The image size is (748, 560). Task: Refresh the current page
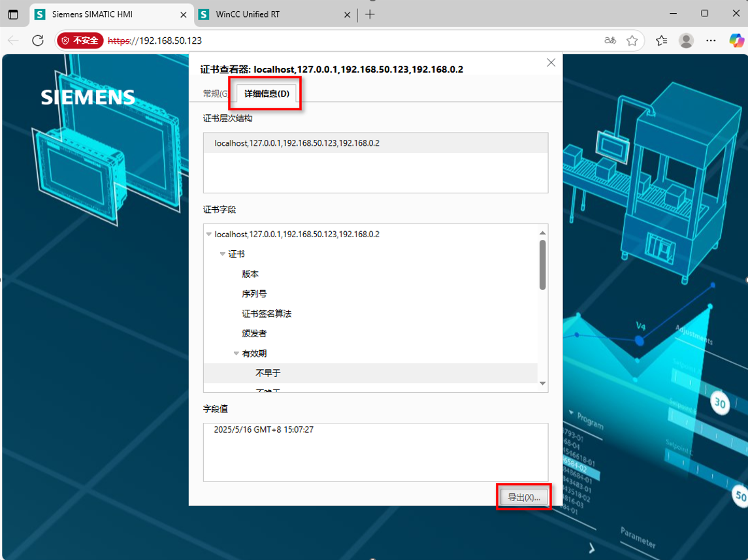[x=37, y=40]
